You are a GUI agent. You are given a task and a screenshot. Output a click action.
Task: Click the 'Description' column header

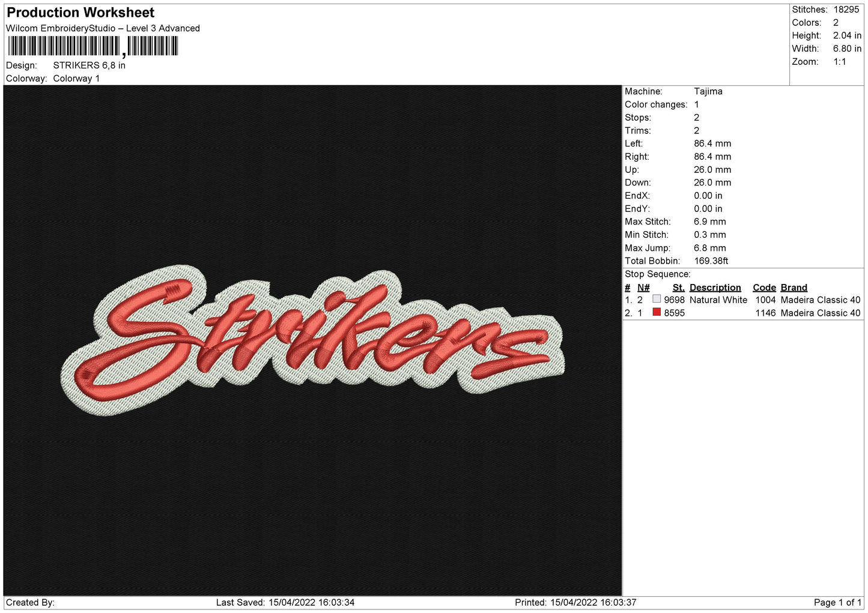[715, 288]
